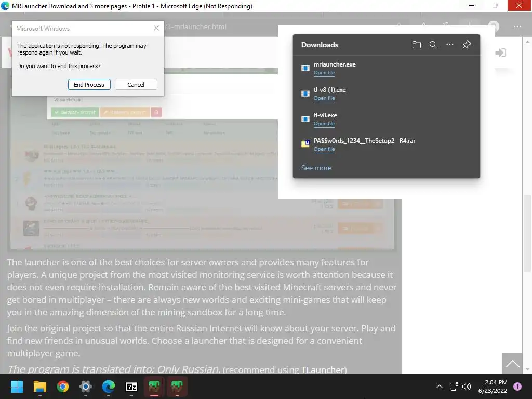Open Google Chrome from the taskbar
Screen dimensions: 532x399
point(63,387)
